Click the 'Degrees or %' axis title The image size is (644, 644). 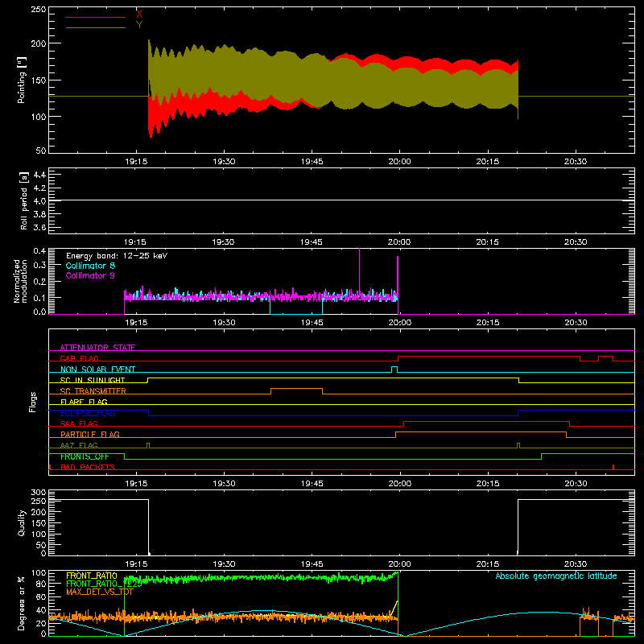(22, 603)
